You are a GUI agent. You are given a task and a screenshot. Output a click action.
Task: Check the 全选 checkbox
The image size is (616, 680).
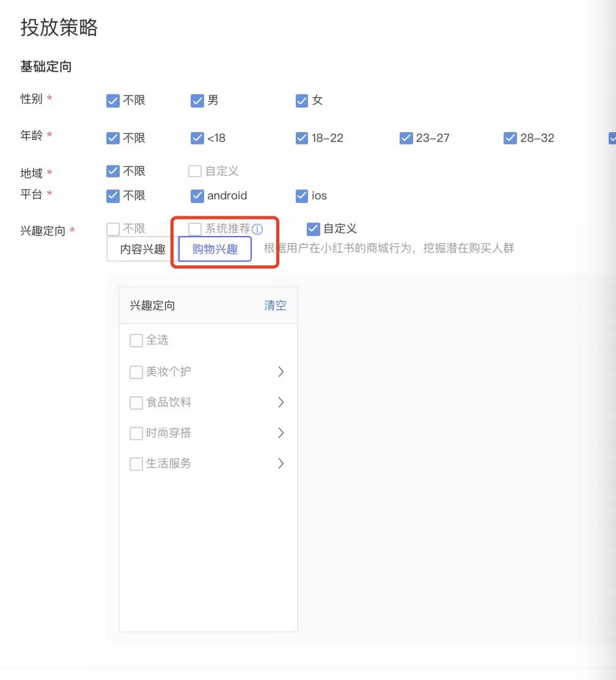pyautogui.click(x=136, y=341)
